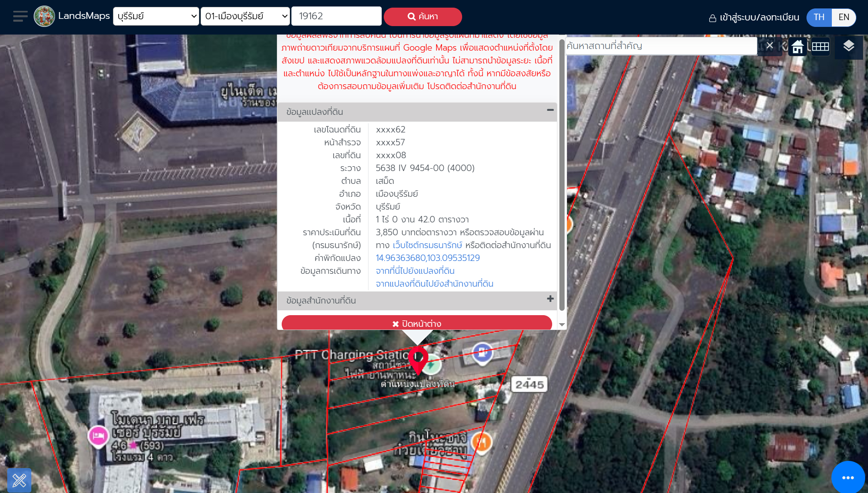Clear the place search with X
Viewport: 868px width, 493px height.
(x=770, y=46)
